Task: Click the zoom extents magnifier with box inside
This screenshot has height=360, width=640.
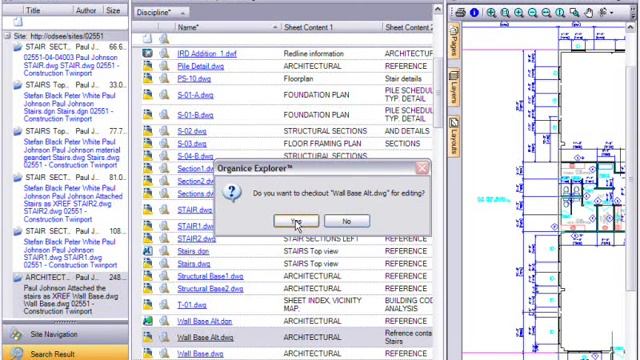Action: click(x=505, y=13)
